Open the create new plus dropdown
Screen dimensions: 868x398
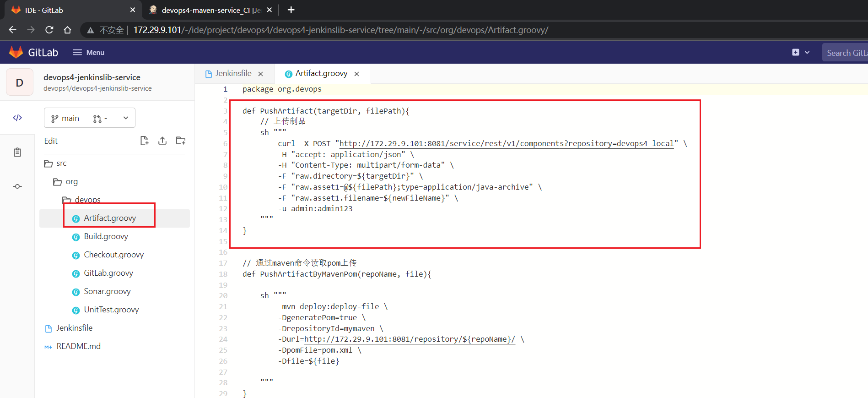click(801, 53)
